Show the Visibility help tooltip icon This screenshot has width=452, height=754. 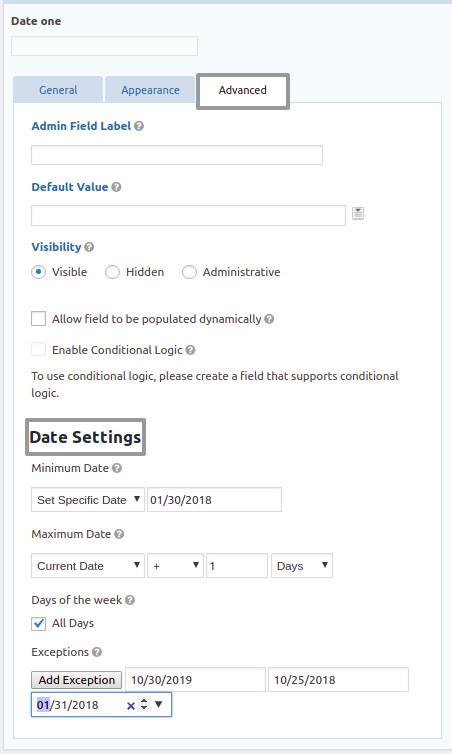[89, 247]
